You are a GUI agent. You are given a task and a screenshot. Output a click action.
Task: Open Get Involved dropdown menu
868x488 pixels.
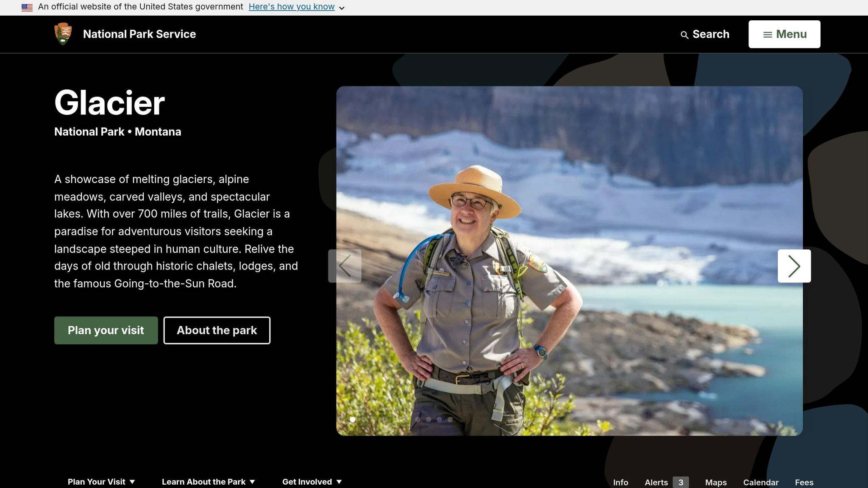[312, 482]
